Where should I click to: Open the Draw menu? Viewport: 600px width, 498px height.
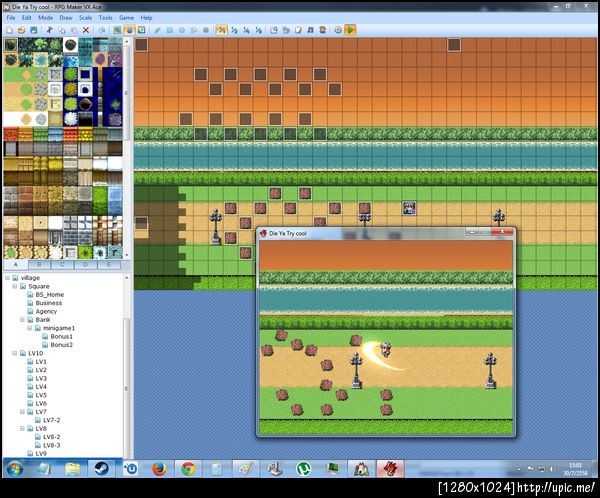(66, 18)
